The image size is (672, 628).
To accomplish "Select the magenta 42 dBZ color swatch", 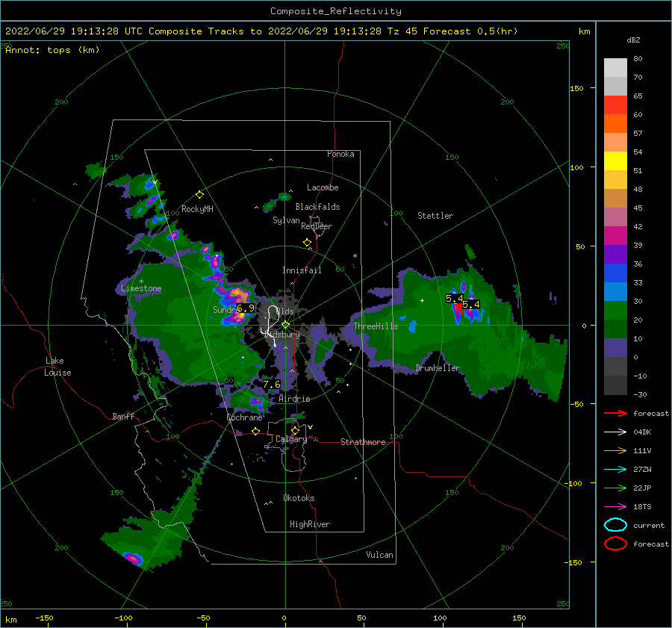I will coord(615,236).
